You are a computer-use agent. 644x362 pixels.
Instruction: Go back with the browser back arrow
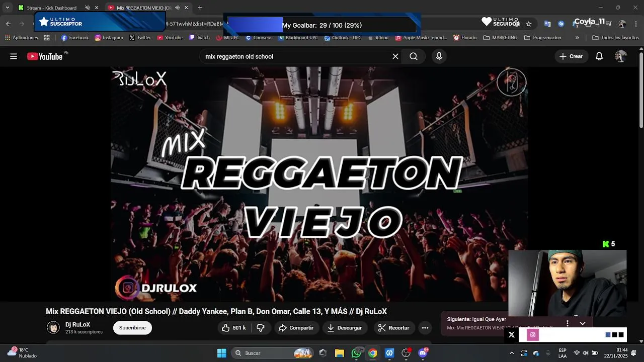tap(8, 24)
